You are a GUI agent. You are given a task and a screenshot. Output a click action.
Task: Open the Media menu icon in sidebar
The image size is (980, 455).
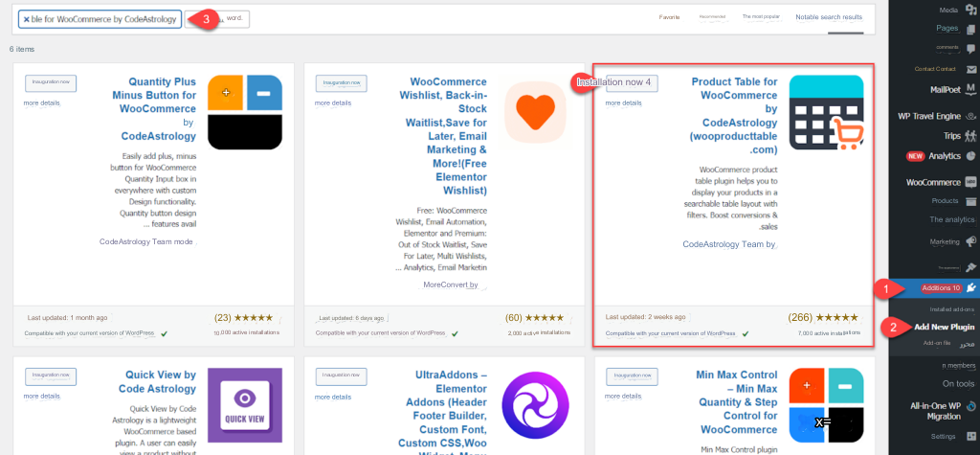pyautogui.click(x=970, y=10)
